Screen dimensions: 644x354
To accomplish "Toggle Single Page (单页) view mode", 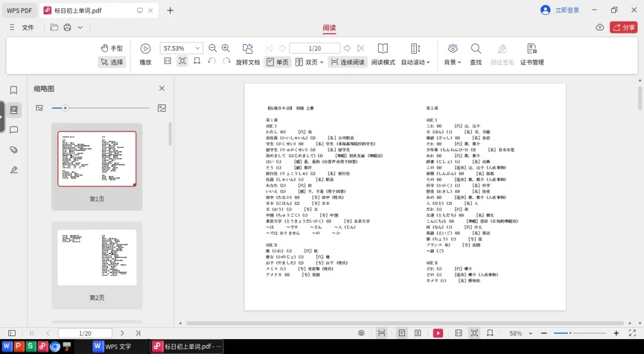I will pyautogui.click(x=278, y=62).
